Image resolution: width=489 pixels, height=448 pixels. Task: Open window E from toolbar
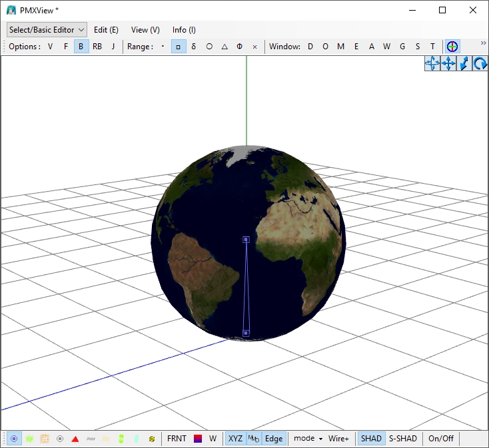[x=356, y=47]
